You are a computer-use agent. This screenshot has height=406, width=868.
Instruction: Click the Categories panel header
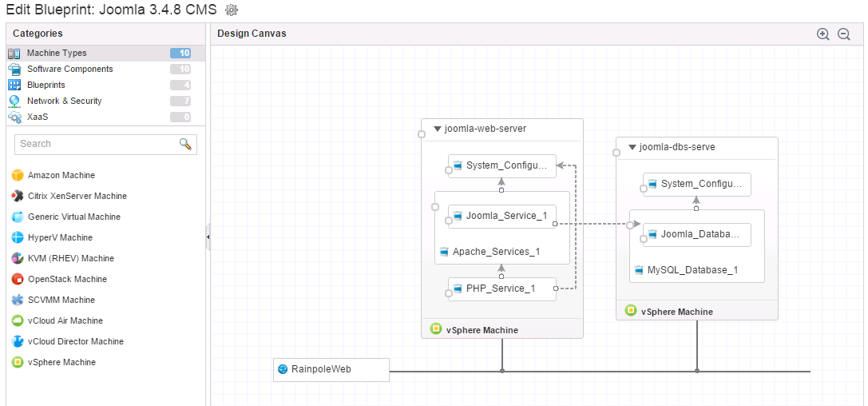pyautogui.click(x=38, y=34)
